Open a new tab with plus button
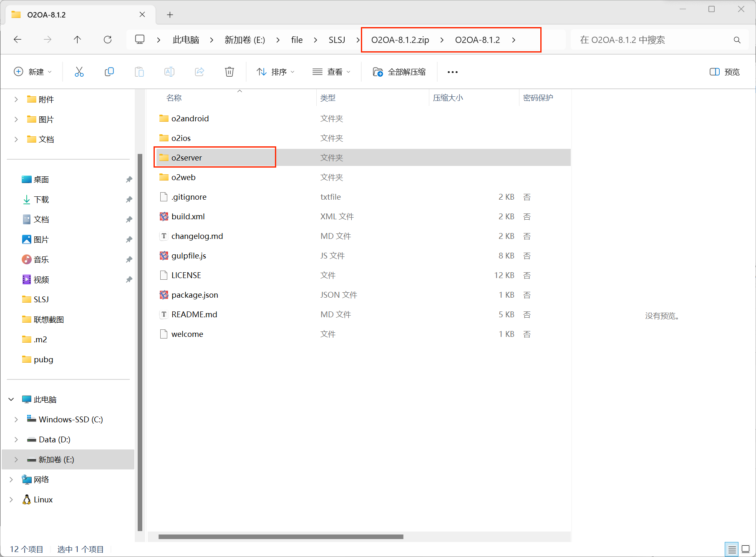 coord(170,15)
